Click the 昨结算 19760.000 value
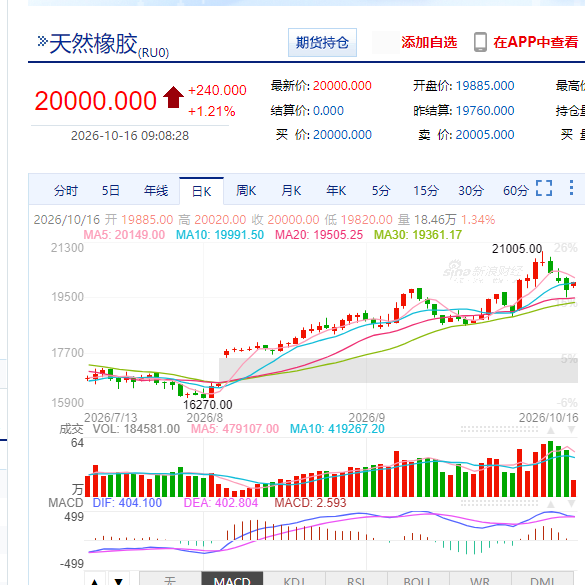Viewport: 585px width, 585px height. click(485, 111)
